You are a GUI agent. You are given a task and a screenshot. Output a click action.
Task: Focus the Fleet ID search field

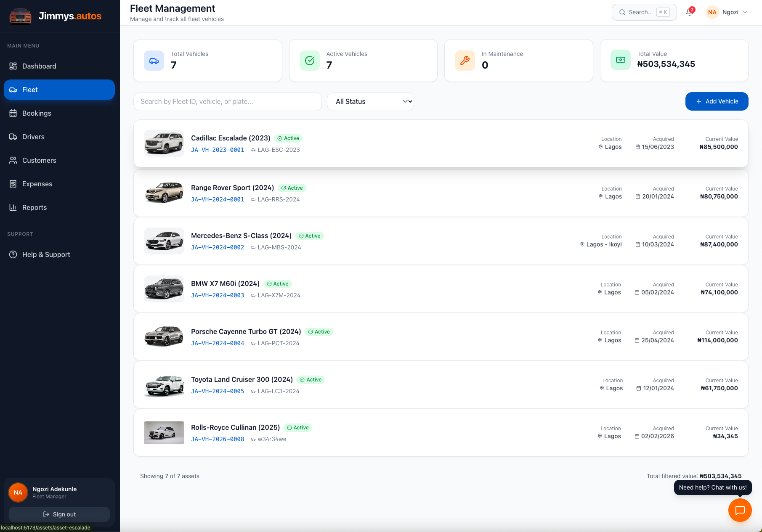click(227, 101)
